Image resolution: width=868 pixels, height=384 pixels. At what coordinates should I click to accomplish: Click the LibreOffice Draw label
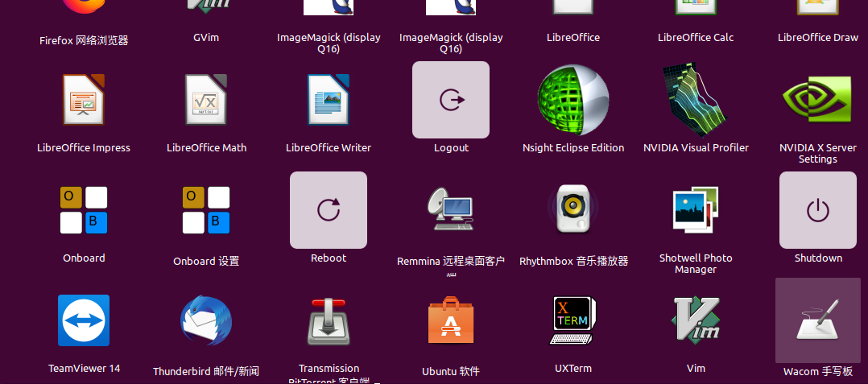pos(817,38)
